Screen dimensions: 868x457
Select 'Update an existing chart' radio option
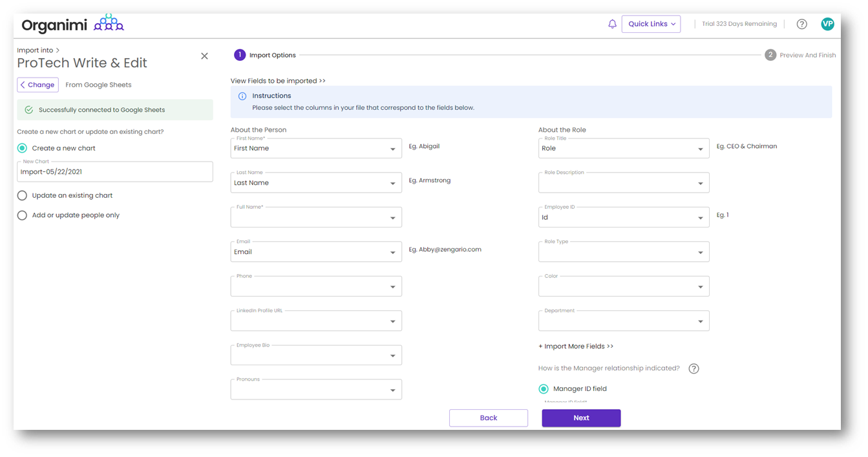23,195
